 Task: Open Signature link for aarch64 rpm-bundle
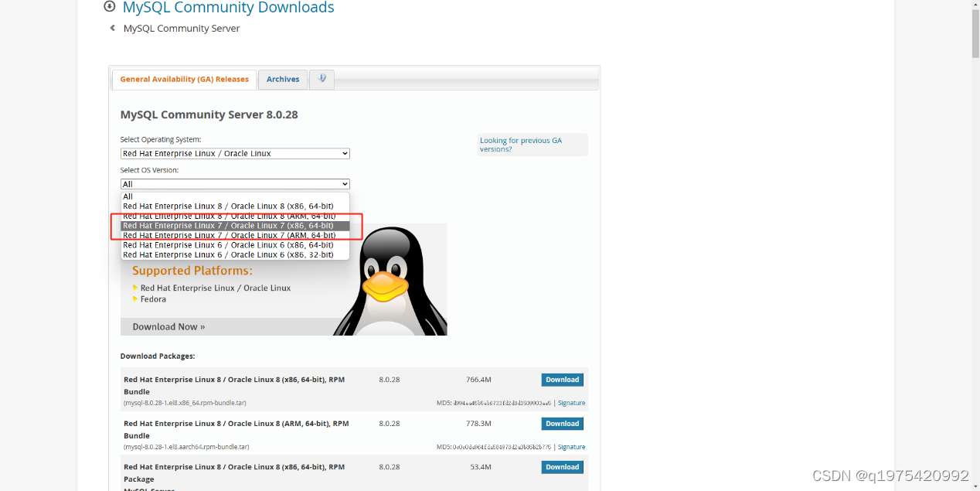pyautogui.click(x=571, y=447)
